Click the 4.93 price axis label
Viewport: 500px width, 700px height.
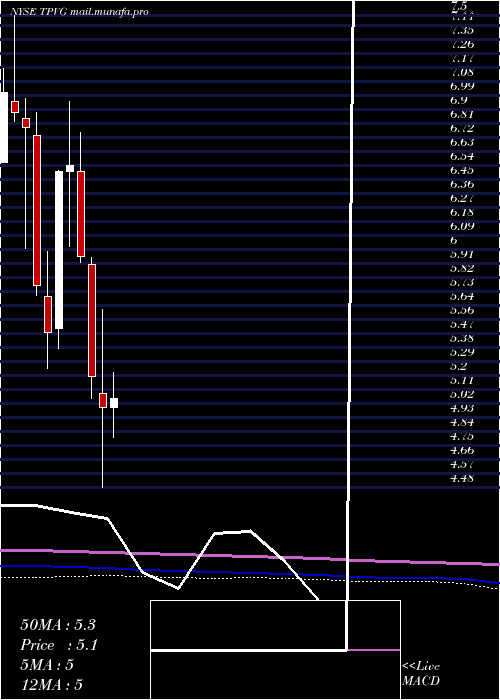pyautogui.click(x=462, y=408)
